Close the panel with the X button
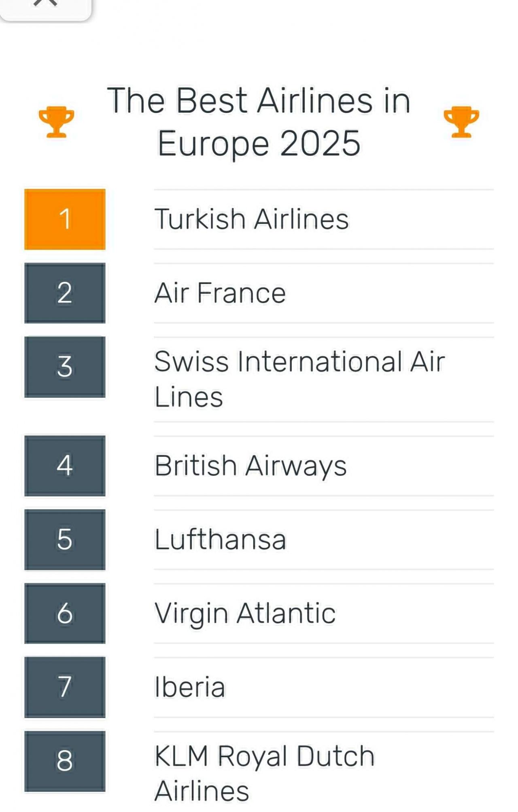Viewport: 518px width, 812px height. [x=45, y=3]
